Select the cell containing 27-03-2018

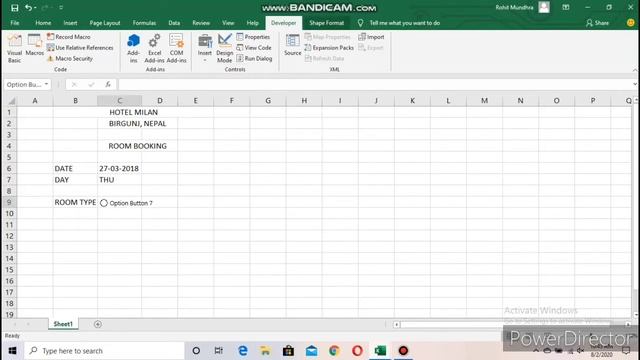point(119,169)
